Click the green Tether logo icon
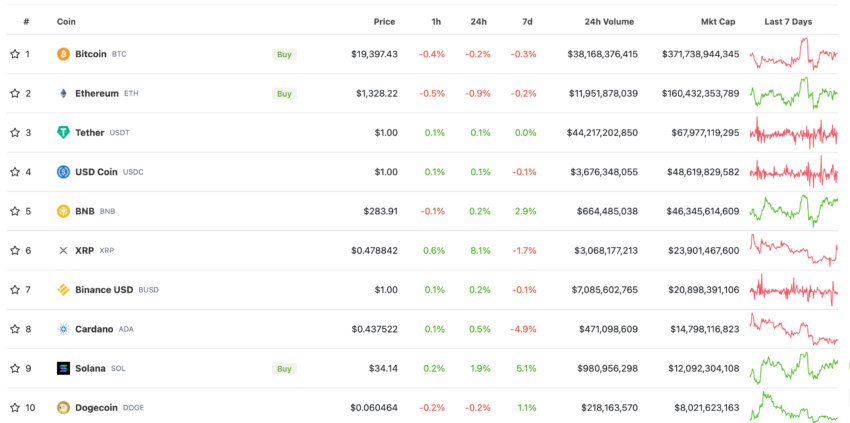Image resolution: width=850 pixels, height=423 pixels. pyautogui.click(x=63, y=132)
